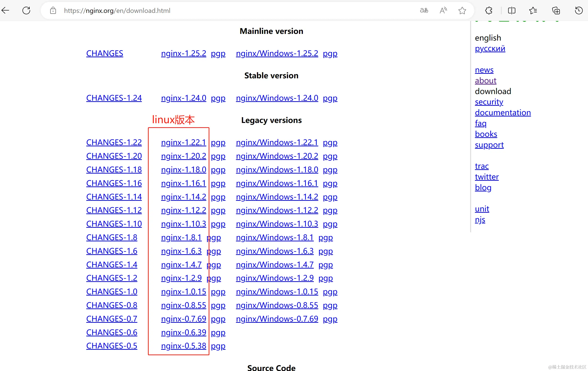
Task: Click the browser extensions icon
Action: [488, 11]
